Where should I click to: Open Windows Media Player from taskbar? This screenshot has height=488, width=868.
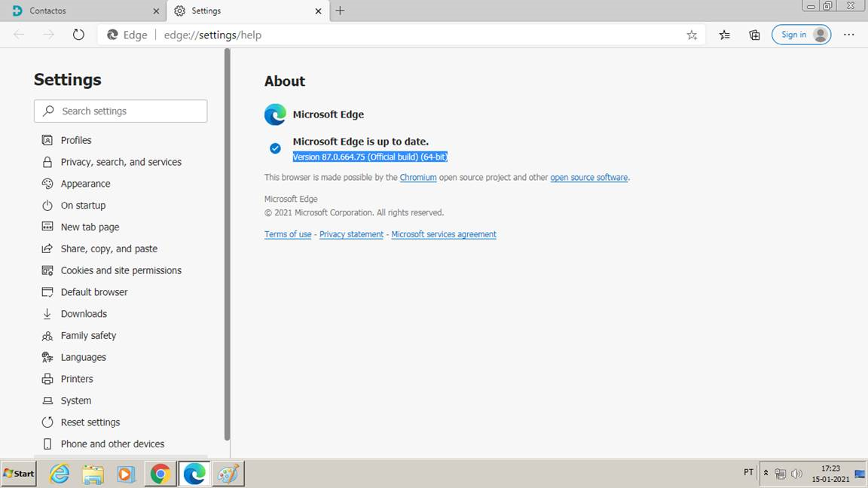(x=127, y=474)
